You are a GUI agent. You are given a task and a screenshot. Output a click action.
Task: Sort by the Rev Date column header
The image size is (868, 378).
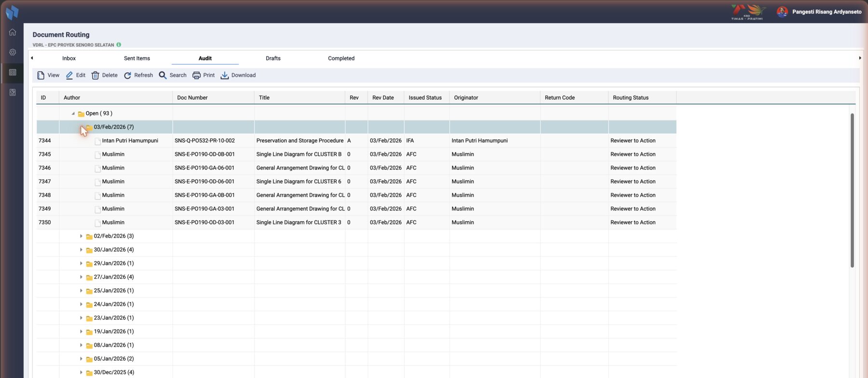coord(386,98)
